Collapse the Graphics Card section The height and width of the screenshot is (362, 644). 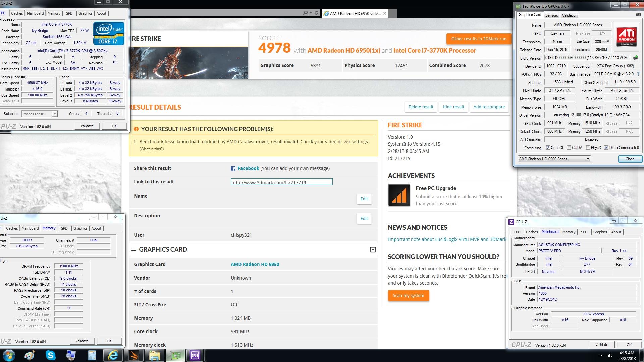373,250
